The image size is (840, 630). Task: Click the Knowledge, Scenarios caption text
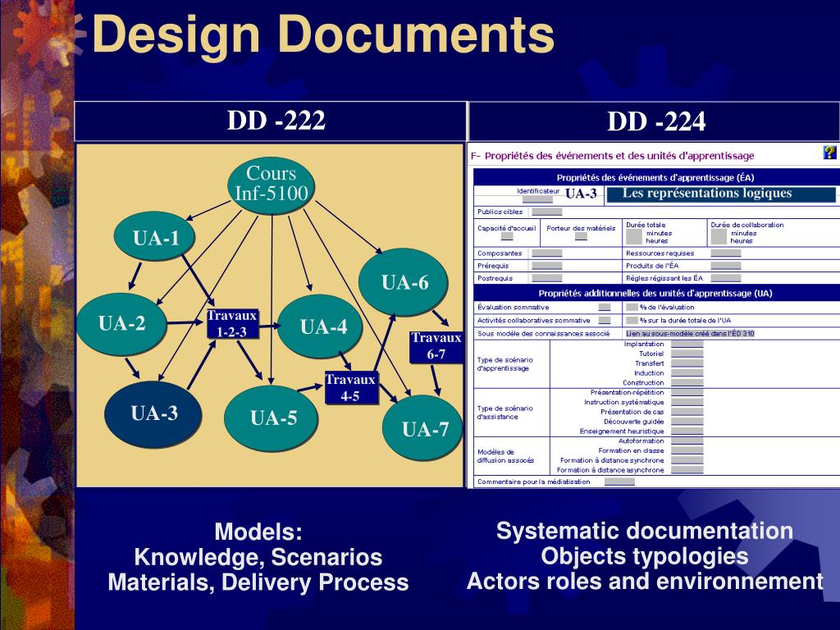click(x=258, y=557)
